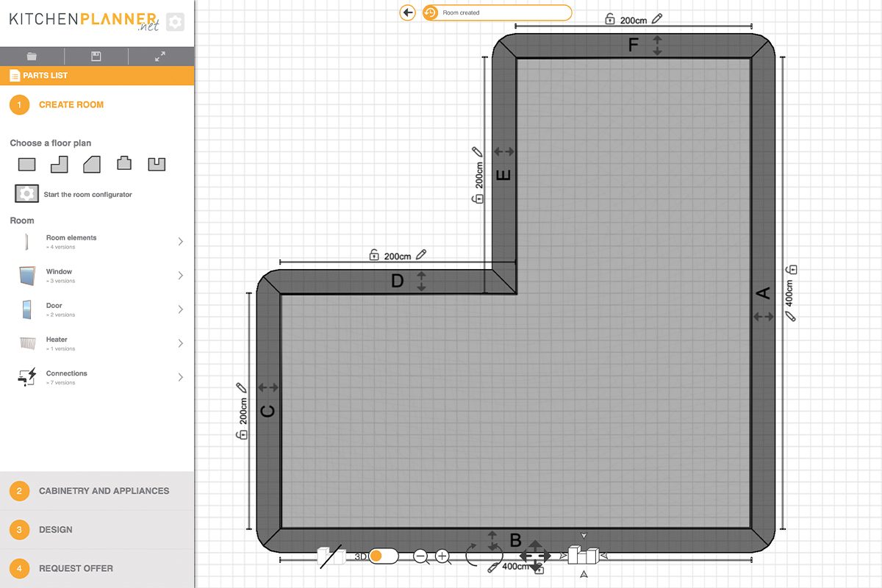
Task: Select the L-shaped floor plan
Action: point(58,163)
